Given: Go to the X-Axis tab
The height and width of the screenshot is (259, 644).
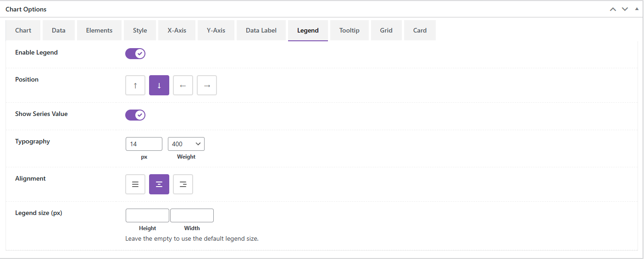Looking at the screenshot, I should pyautogui.click(x=177, y=30).
